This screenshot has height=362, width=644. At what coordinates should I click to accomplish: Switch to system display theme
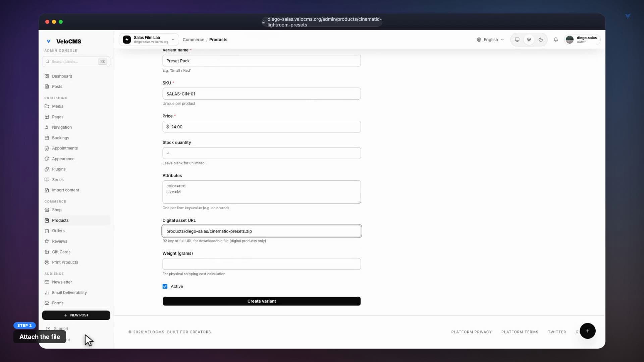tap(517, 40)
